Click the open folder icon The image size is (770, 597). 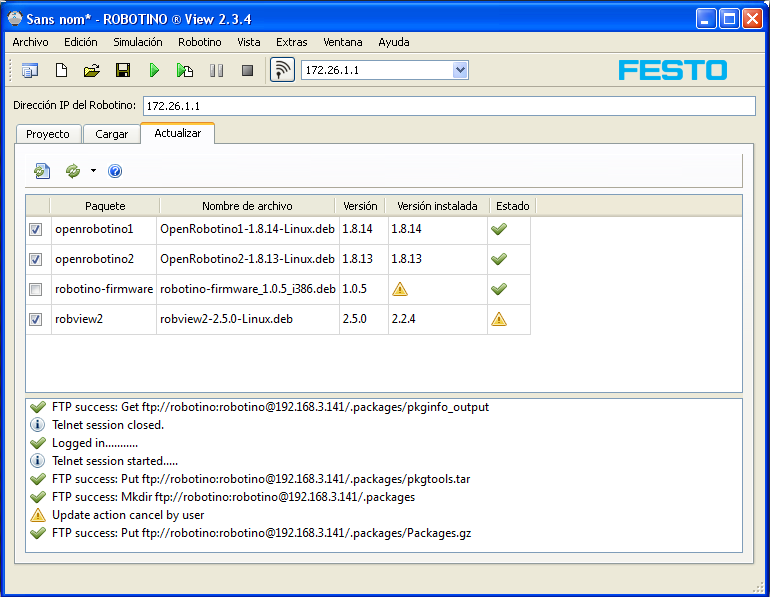coord(91,70)
